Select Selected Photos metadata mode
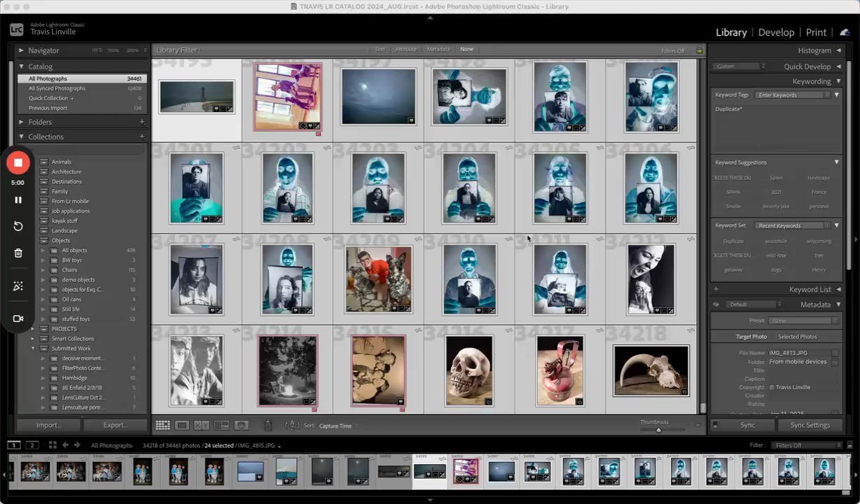 coord(797,337)
